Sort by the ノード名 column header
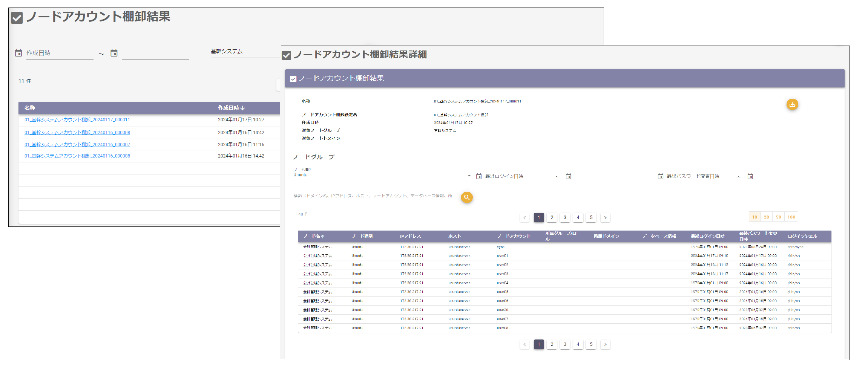The height and width of the screenshot is (370, 868). pos(314,236)
